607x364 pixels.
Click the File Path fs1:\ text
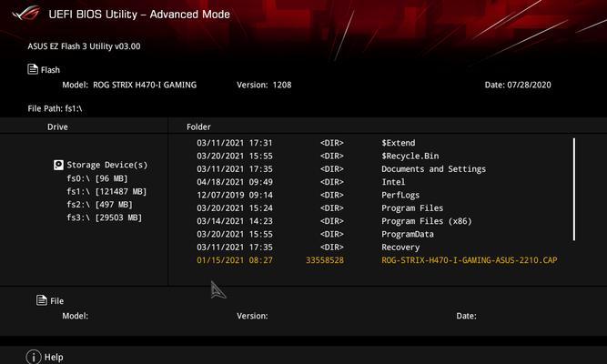pyautogui.click(x=55, y=108)
